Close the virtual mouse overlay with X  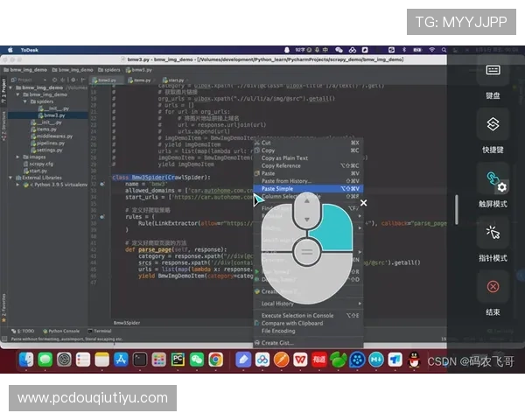coord(364,202)
